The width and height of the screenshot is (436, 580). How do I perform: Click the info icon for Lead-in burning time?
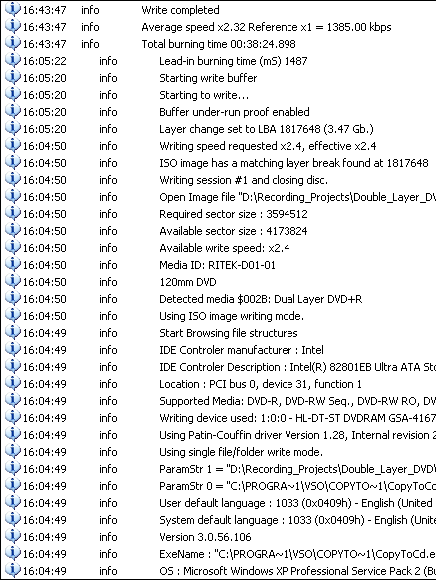[x=13, y=60]
